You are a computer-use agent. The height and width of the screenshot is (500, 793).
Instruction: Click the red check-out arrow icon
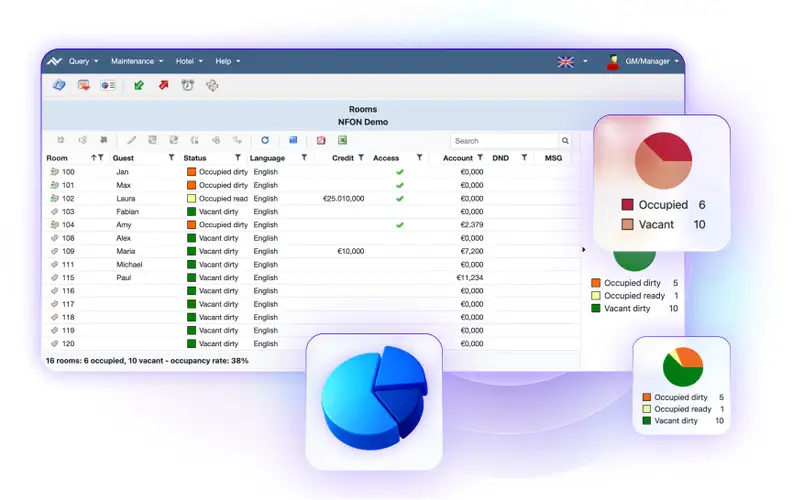(163, 86)
